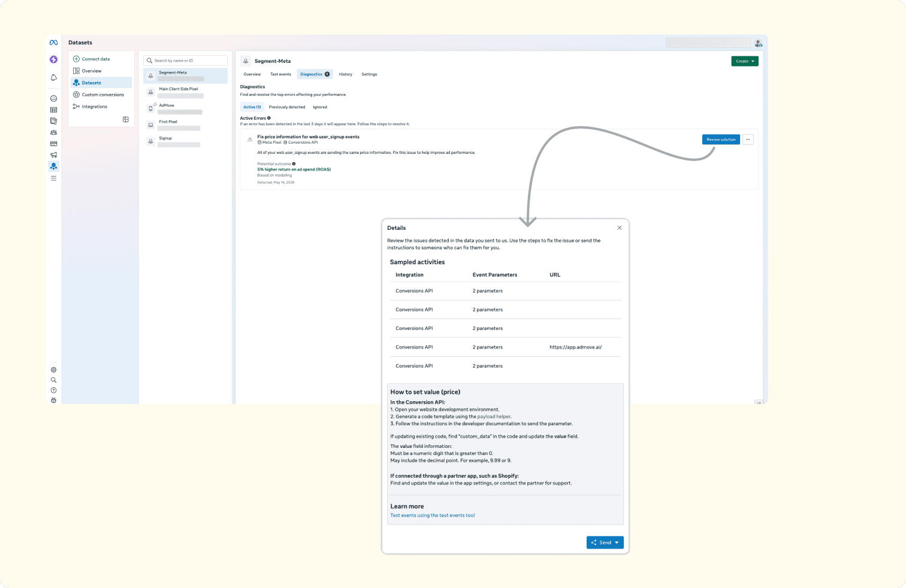906x588 pixels.
Task: Open the documents pages icon in left rail
Action: point(53,121)
